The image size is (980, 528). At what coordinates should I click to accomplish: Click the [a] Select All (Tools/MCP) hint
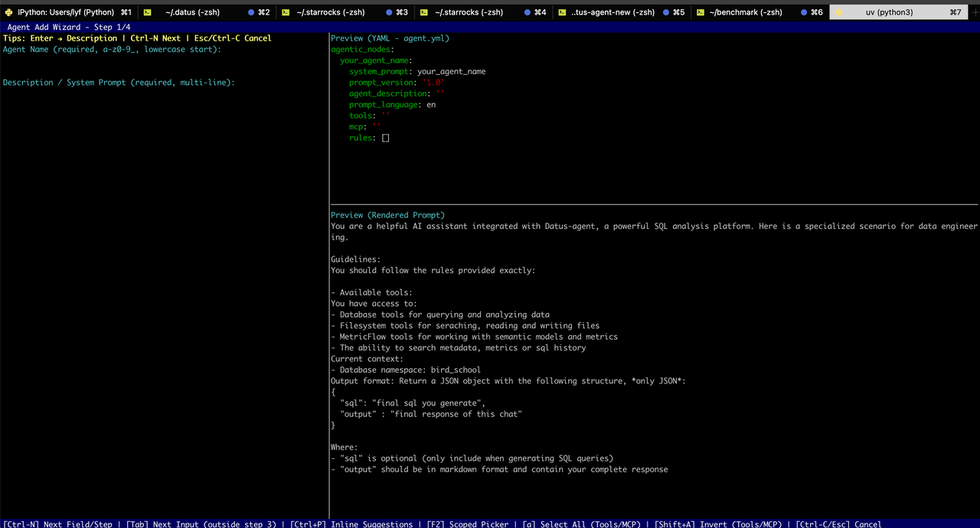coord(580,524)
